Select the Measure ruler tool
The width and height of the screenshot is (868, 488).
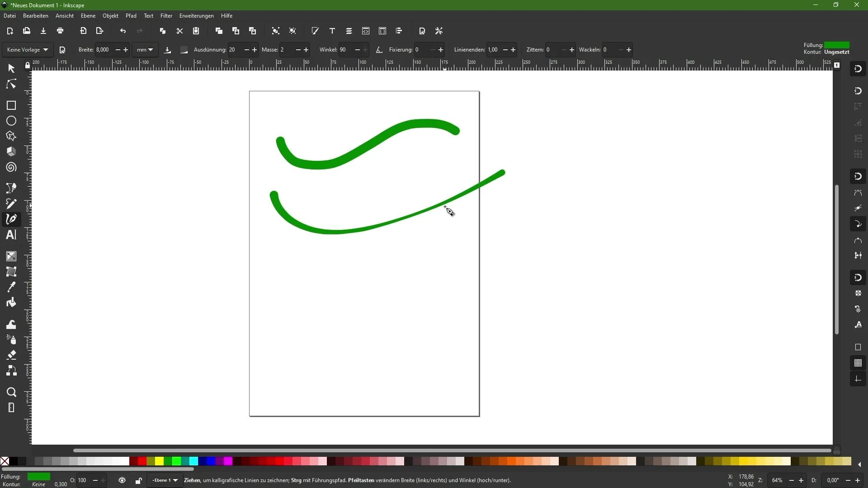click(x=11, y=408)
